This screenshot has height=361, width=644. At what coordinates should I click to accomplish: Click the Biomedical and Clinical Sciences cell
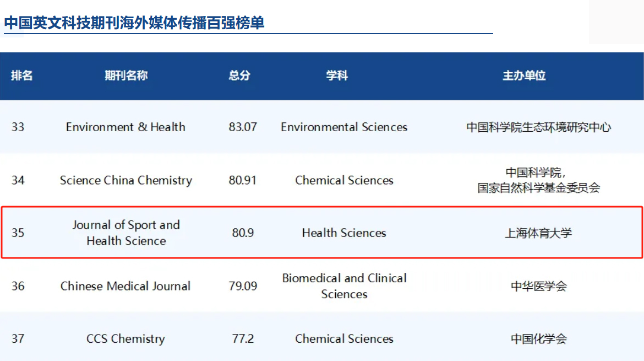point(344,286)
